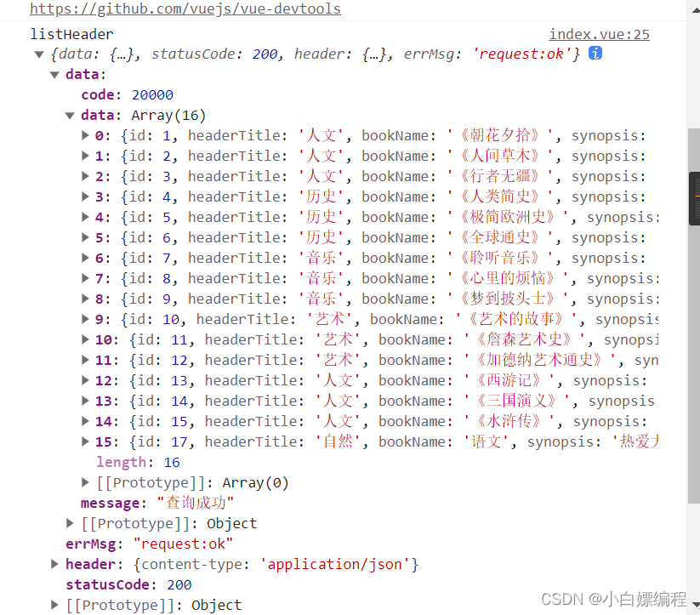Viewport: 700px width, 615px height.
Task: Expand array item 0 with id 1
Action: [85, 135]
